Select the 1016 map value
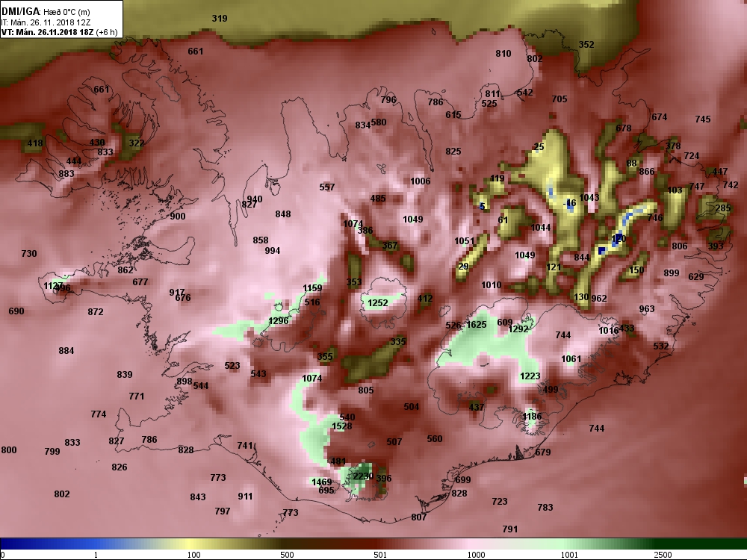 [x=608, y=331]
